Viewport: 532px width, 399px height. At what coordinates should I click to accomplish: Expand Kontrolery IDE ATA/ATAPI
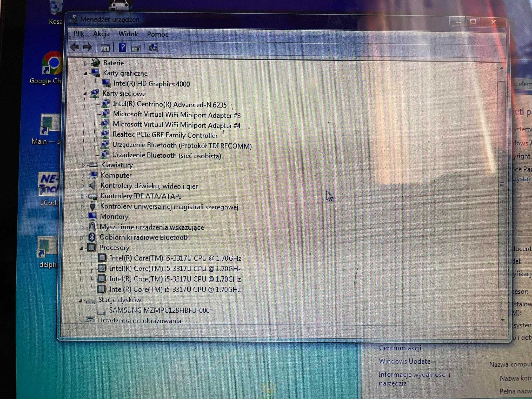[x=82, y=196]
